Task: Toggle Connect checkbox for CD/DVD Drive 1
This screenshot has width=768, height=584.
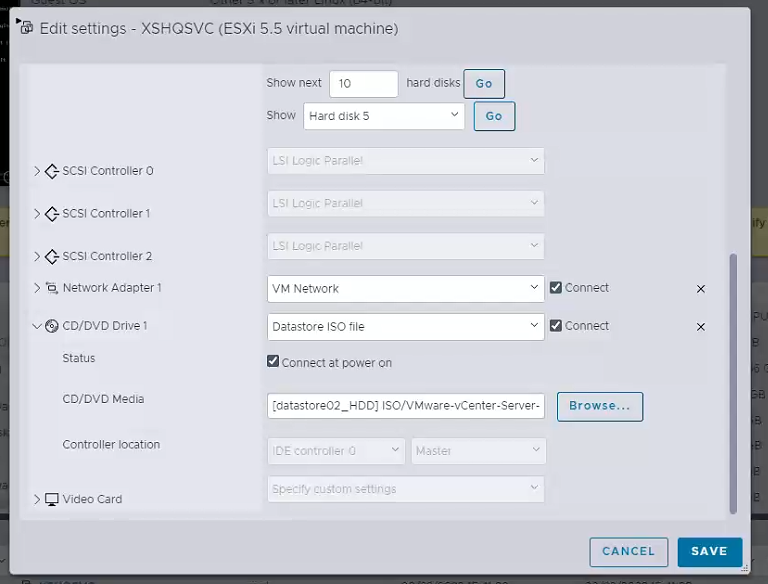Action: [555, 325]
